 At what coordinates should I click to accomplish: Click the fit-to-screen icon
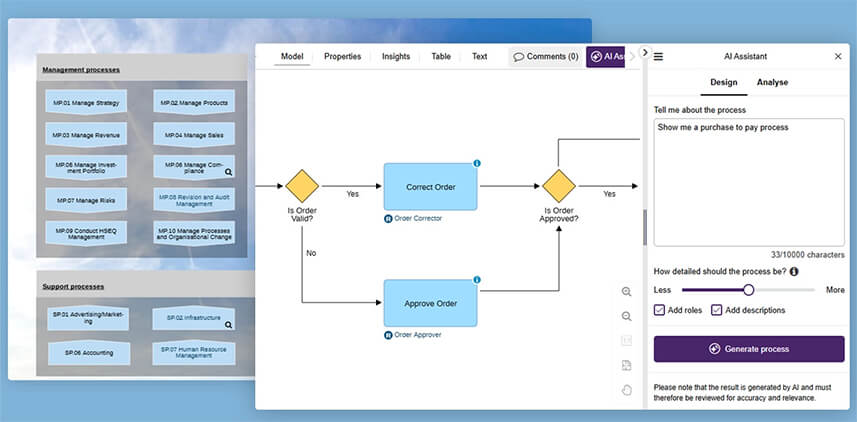click(627, 341)
